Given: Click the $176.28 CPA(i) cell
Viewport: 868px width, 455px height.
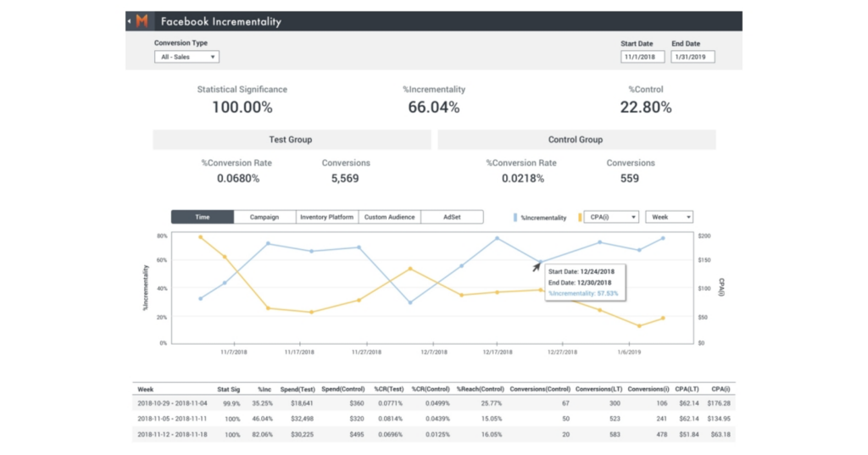Looking at the screenshot, I should (x=719, y=403).
